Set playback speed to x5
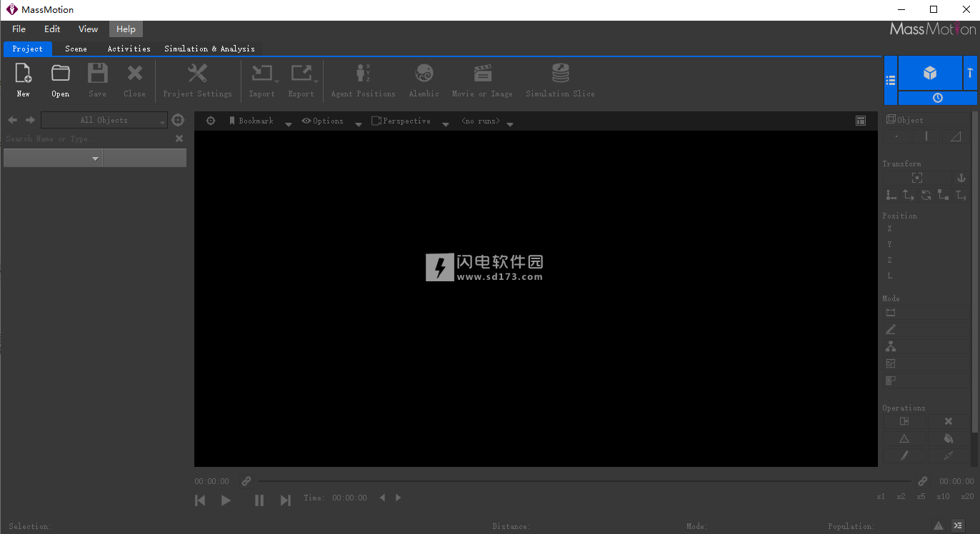The image size is (980, 534). click(921, 497)
